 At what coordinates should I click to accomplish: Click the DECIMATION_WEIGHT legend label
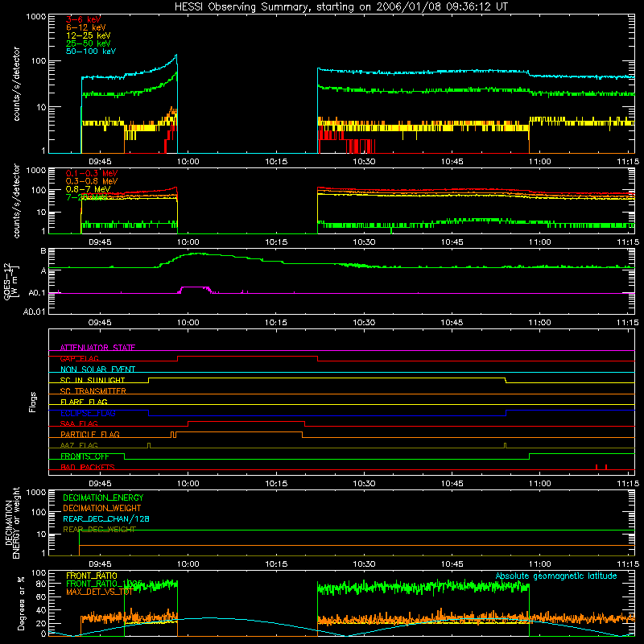[x=102, y=508]
